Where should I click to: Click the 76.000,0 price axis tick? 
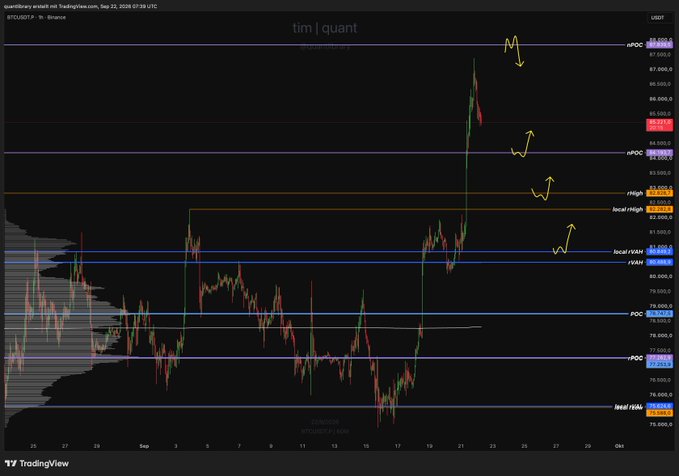(660, 395)
